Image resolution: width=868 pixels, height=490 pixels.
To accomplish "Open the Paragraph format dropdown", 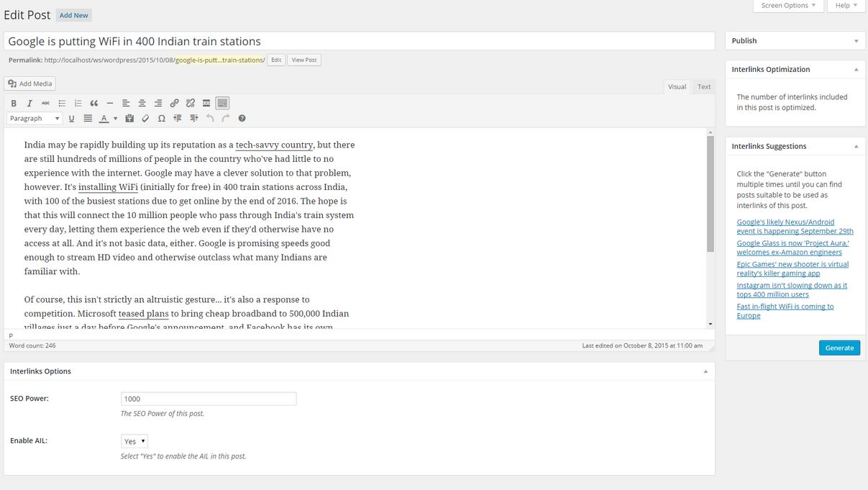I will 35,118.
